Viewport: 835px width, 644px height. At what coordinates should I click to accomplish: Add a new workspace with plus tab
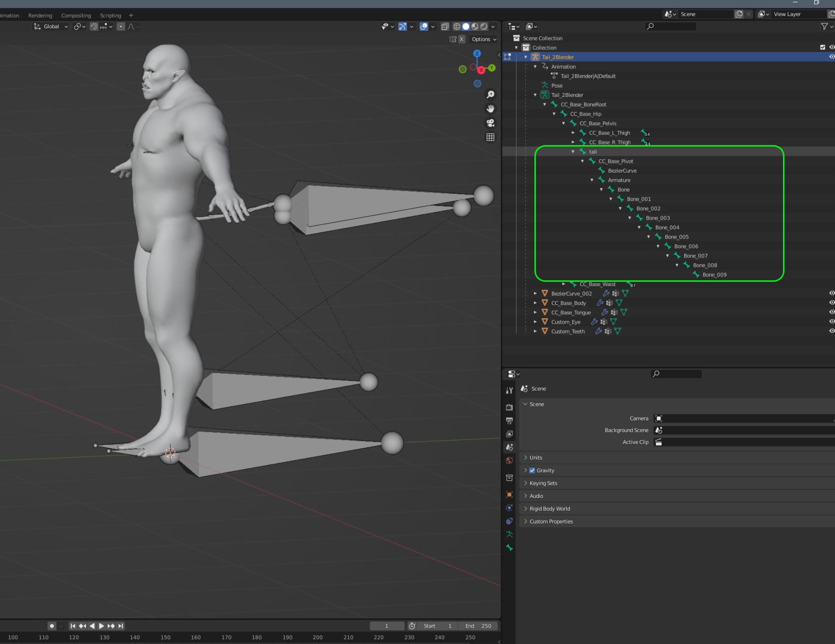tap(131, 15)
